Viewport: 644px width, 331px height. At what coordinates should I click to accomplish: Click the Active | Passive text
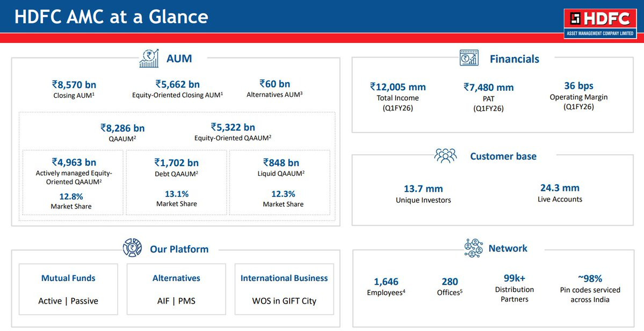[68, 301]
